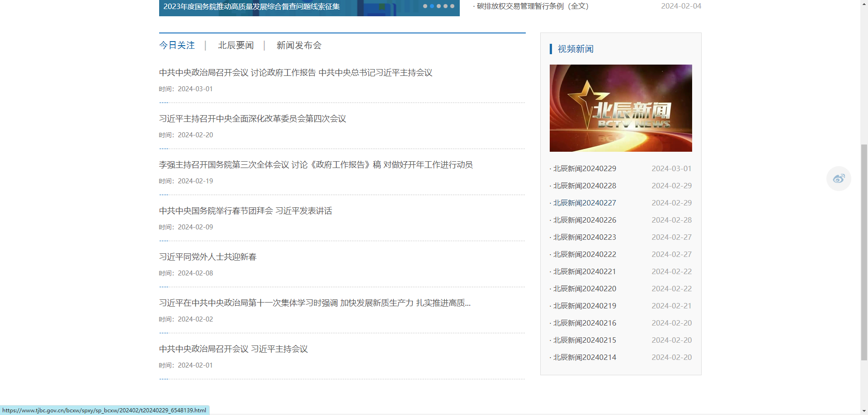Click date 2024-03-01 beside 北辰新闻20240229
868x415 pixels.
(671, 168)
